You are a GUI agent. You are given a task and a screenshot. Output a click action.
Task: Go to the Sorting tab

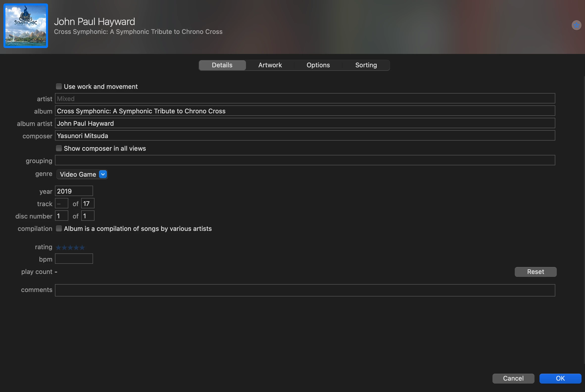[x=366, y=65]
